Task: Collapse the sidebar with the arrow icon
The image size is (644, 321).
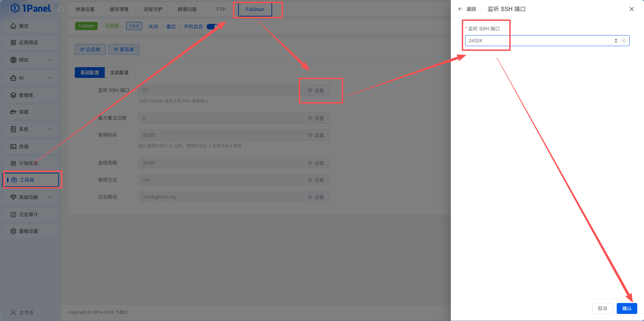Action: click(x=61, y=9)
